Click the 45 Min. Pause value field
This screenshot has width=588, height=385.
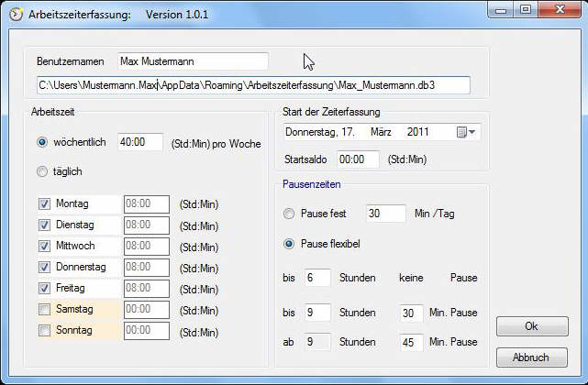click(x=411, y=342)
